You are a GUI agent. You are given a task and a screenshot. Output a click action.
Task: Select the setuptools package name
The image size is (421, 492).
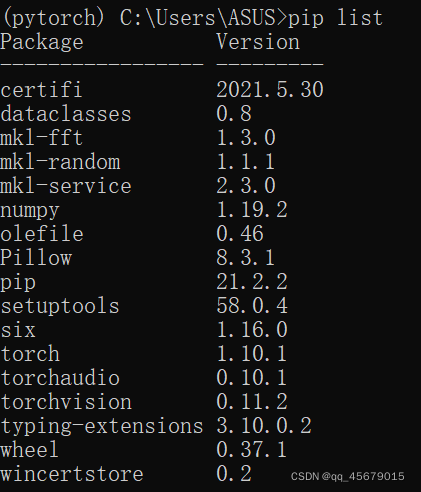(x=60, y=306)
